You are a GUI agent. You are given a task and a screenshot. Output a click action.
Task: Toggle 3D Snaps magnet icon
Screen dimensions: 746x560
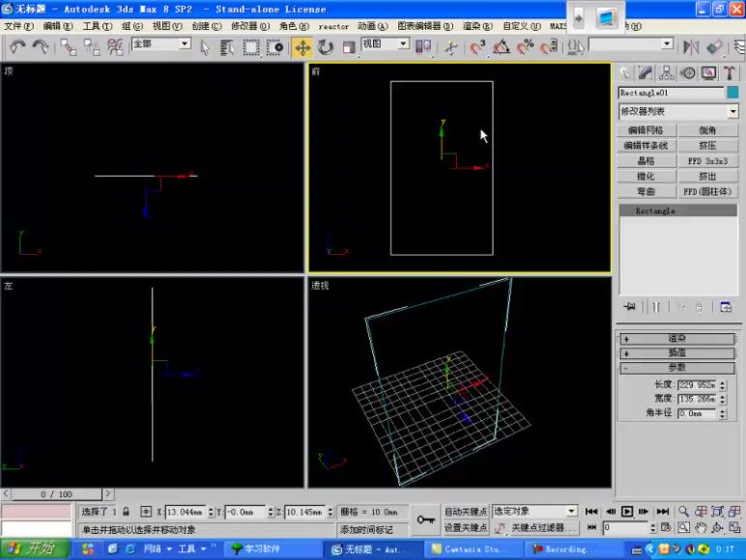pyautogui.click(x=477, y=47)
